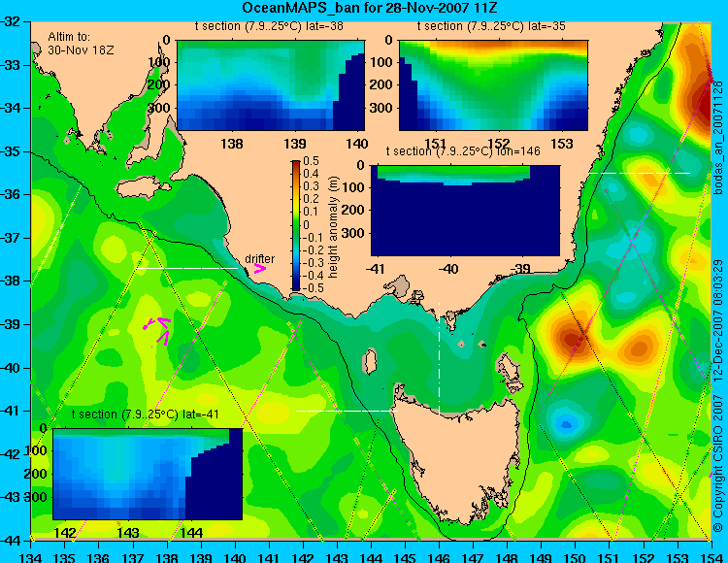
Task: Click the white dashed section line at latitude -35
Action: point(640,173)
